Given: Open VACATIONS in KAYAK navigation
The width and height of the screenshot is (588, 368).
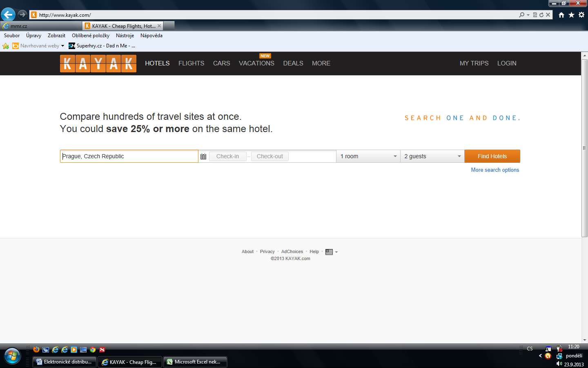Looking at the screenshot, I should point(256,63).
